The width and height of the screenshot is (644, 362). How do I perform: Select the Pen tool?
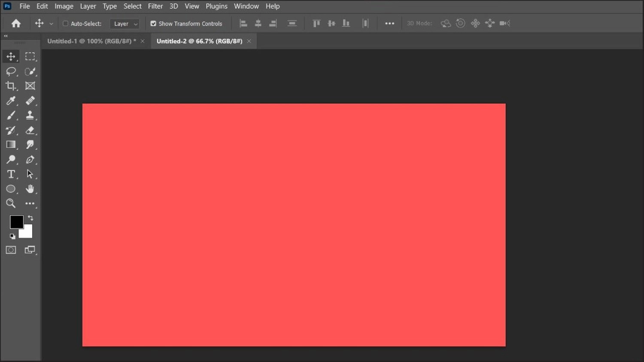30,159
